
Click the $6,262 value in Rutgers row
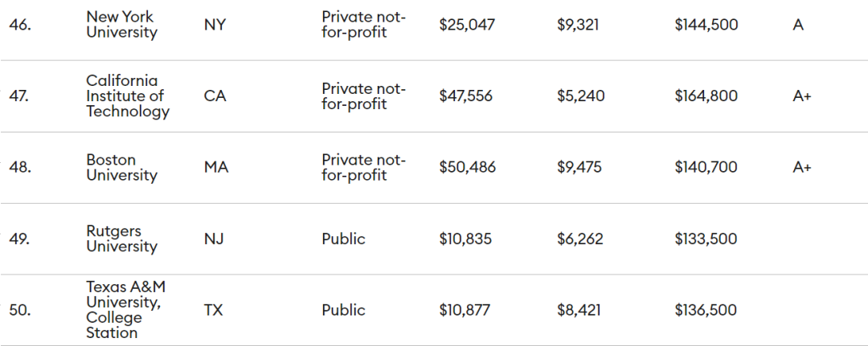coord(580,239)
